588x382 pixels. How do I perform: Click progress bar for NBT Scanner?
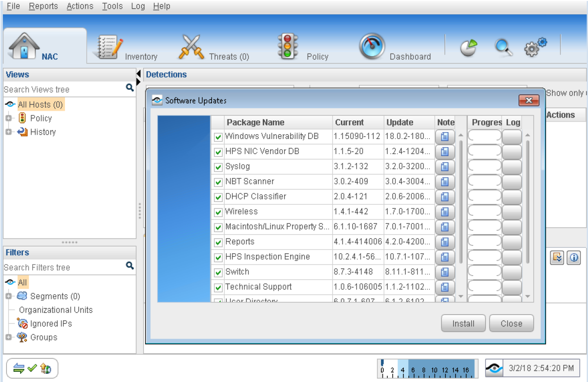[x=484, y=182]
